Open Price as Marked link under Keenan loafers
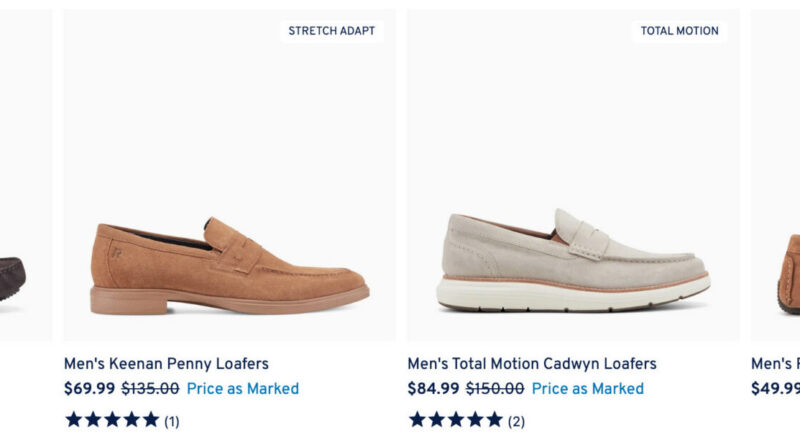800x445 pixels. 243,389
